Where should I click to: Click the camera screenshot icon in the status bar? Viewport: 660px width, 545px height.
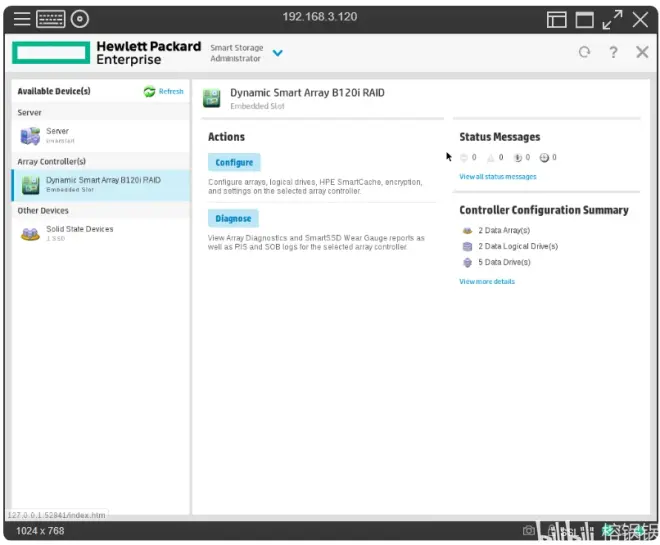point(529,530)
